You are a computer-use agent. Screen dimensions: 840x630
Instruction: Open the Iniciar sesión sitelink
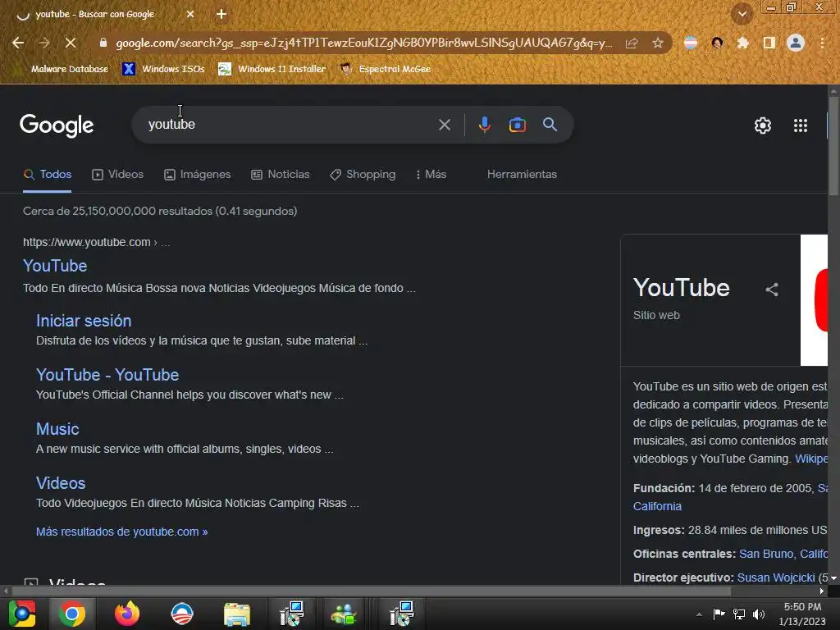point(84,321)
